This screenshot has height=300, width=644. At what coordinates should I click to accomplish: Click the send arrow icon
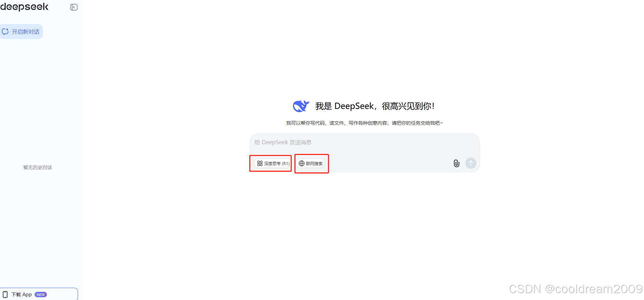tap(471, 163)
